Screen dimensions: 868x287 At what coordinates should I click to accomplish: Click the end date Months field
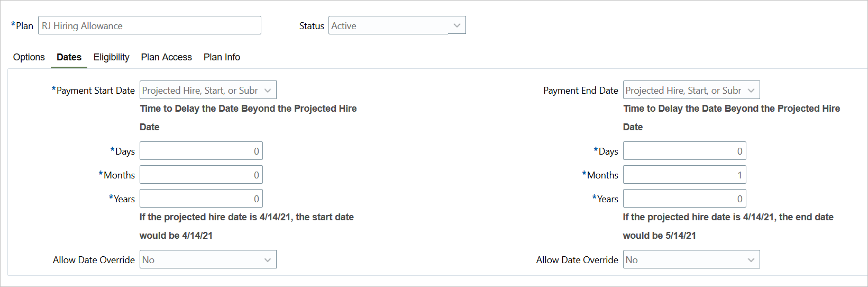(x=684, y=175)
